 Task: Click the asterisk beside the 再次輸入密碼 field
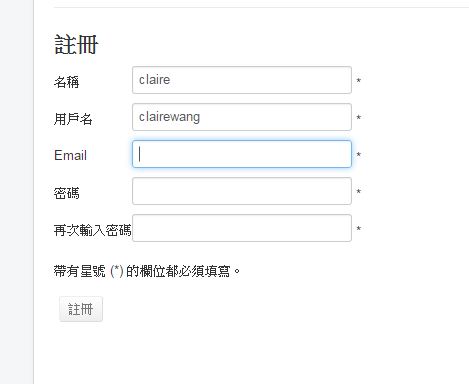(x=359, y=228)
